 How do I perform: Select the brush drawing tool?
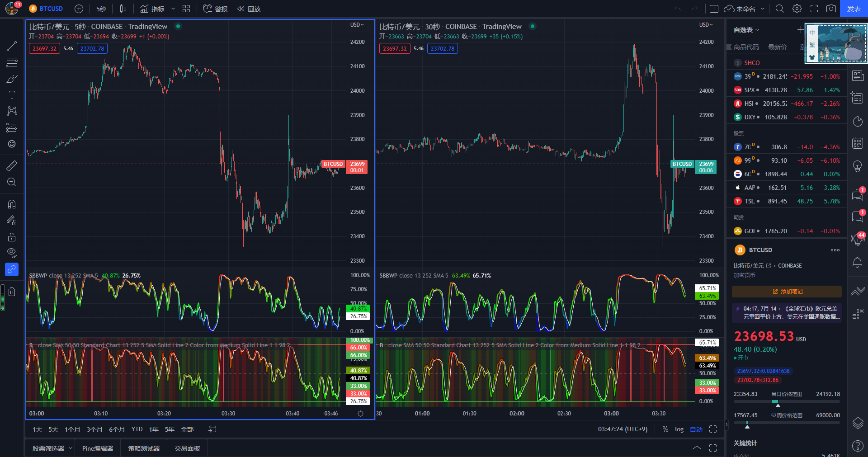click(12, 79)
